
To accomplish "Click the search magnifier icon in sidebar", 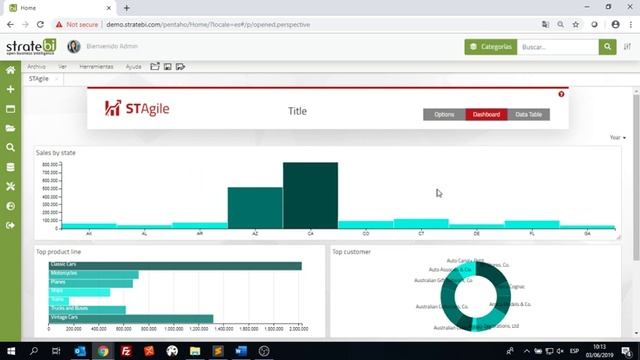I will tap(10, 147).
